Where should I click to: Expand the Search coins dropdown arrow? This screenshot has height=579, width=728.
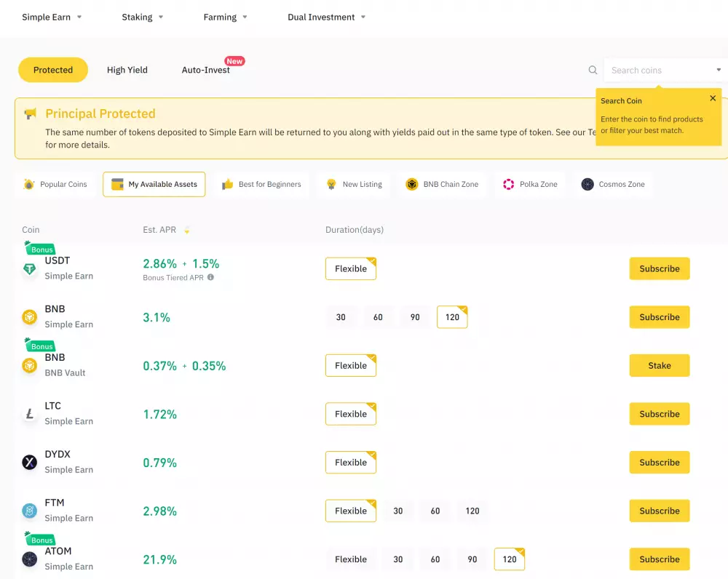(x=717, y=70)
